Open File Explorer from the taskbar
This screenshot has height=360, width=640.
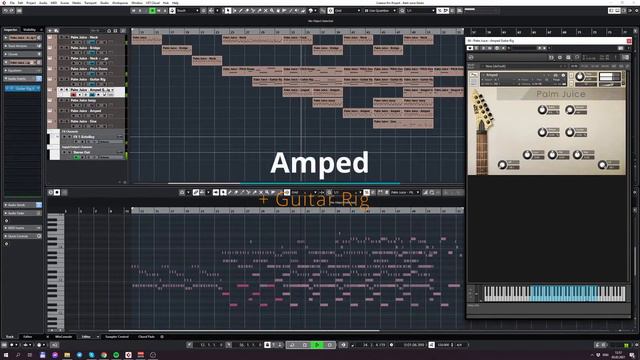pyautogui.click(x=67, y=355)
